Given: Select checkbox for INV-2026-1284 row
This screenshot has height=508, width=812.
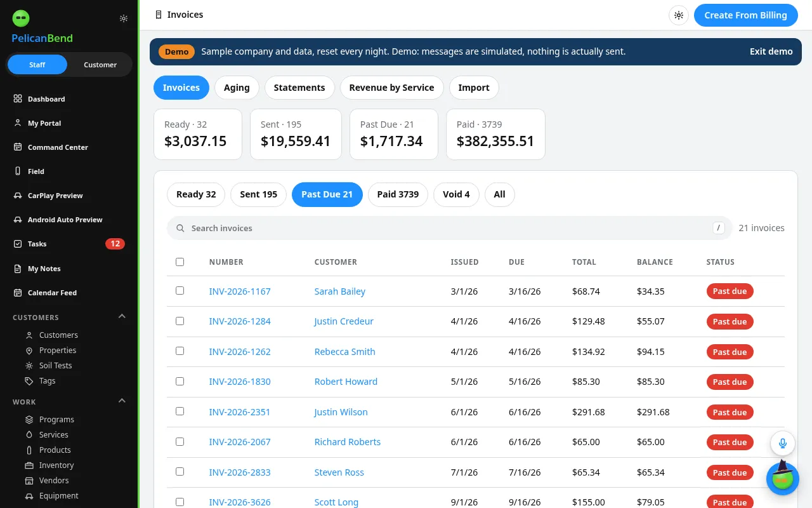Looking at the screenshot, I should (180, 321).
